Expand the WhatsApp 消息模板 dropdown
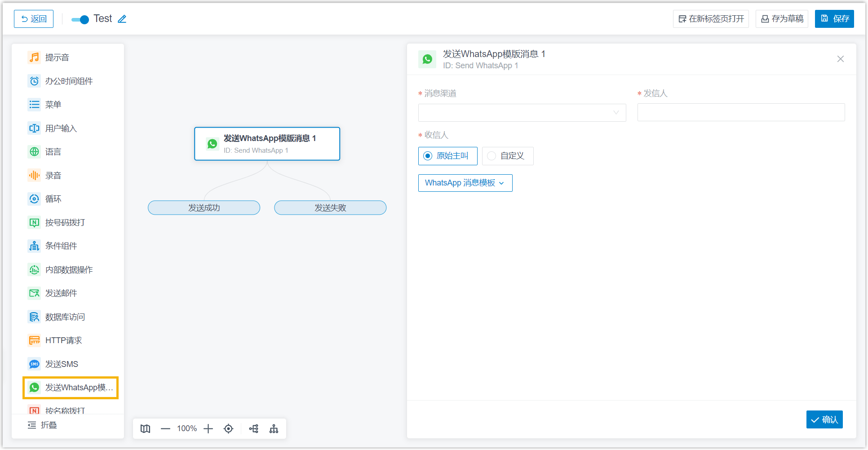Image resolution: width=868 pixels, height=450 pixels. click(465, 183)
